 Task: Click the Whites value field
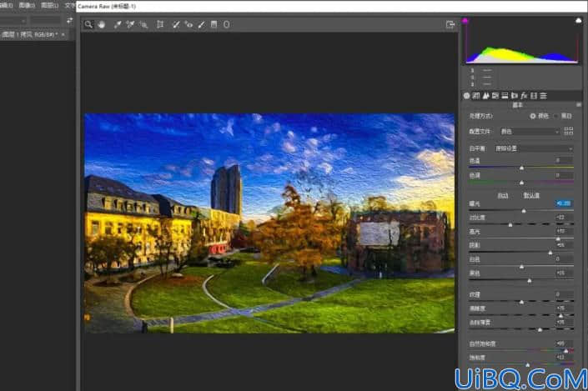[x=564, y=259]
